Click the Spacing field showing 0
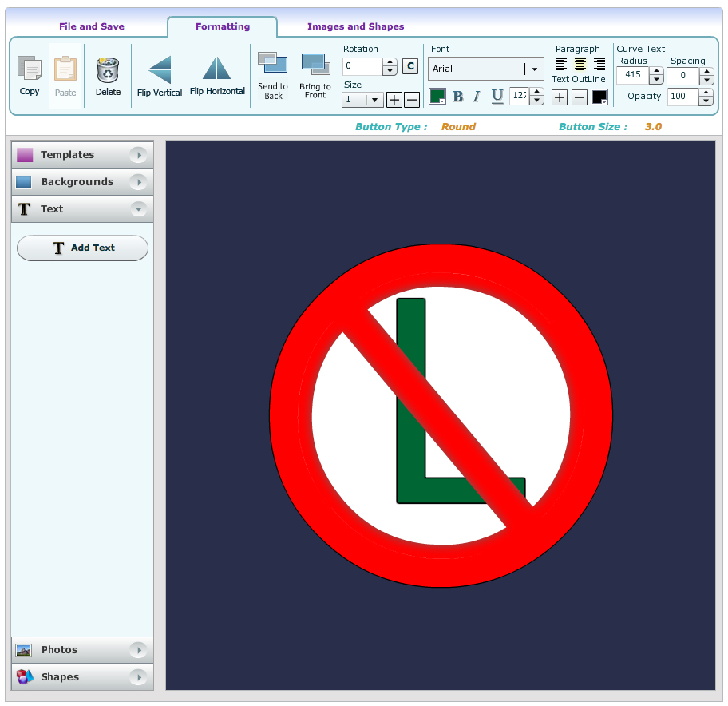The width and height of the screenshot is (728, 706). pyautogui.click(x=683, y=76)
